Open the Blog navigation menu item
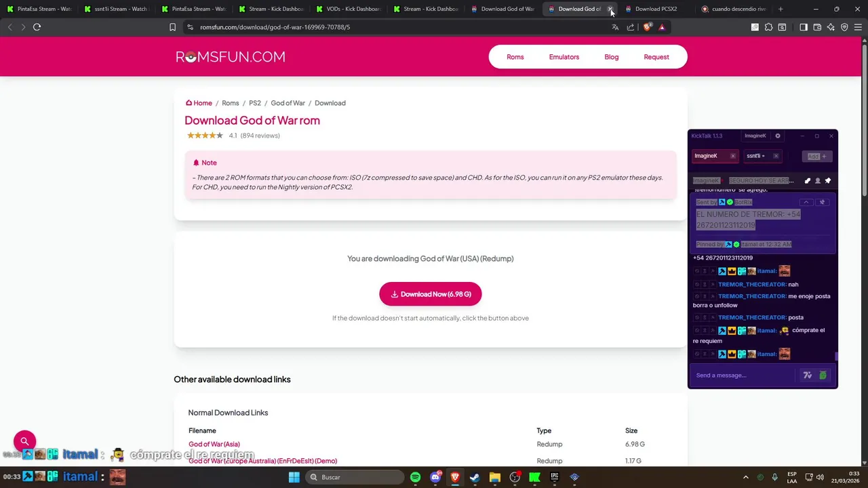Image resolution: width=868 pixels, height=488 pixels. click(x=612, y=57)
